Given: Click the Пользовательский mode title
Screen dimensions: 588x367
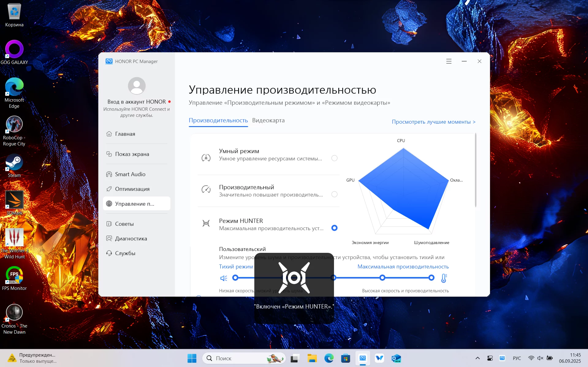Looking at the screenshot, I should pos(242,249).
